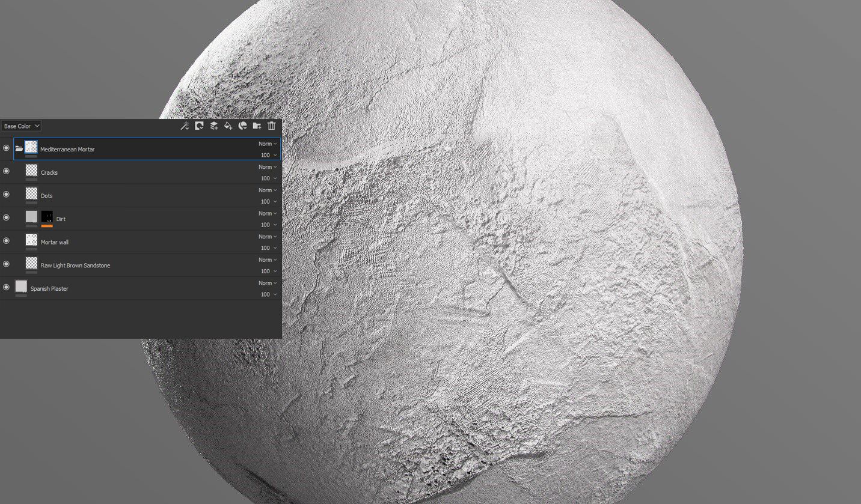The height and width of the screenshot is (504, 861).
Task: Create a new layer folder
Action: point(257,126)
